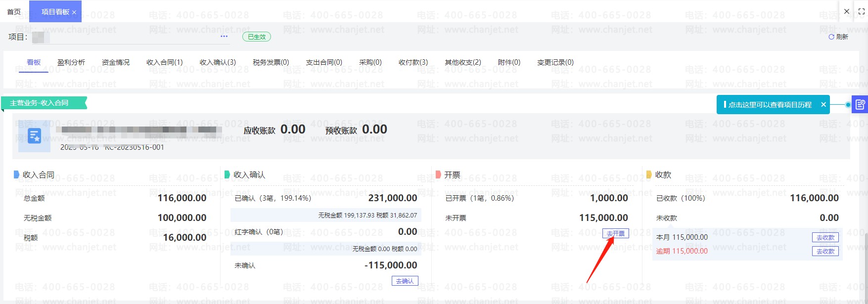Open the 收付款(3) tab
Image resolution: width=868 pixels, height=304 pixels.
tap(413, 62)
